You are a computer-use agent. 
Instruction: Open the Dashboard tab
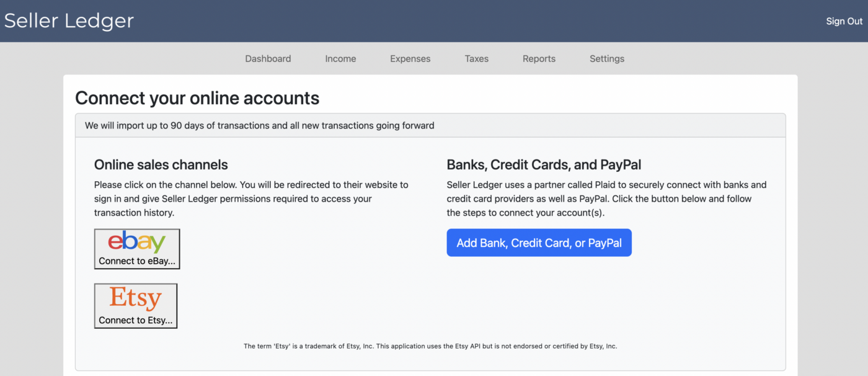pos(268,59)
